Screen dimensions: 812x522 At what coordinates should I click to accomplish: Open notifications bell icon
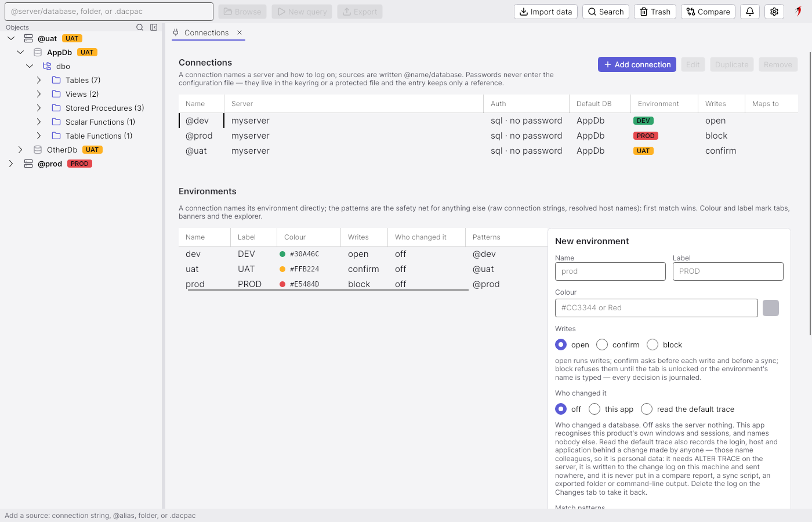[x=750, y=12]
